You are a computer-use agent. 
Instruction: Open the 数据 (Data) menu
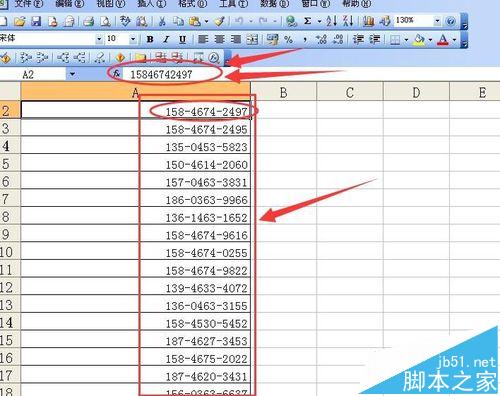[275, 3]
